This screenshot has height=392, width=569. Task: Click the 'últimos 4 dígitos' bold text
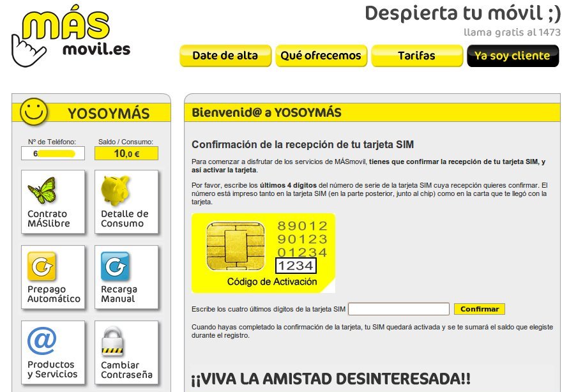288,185
